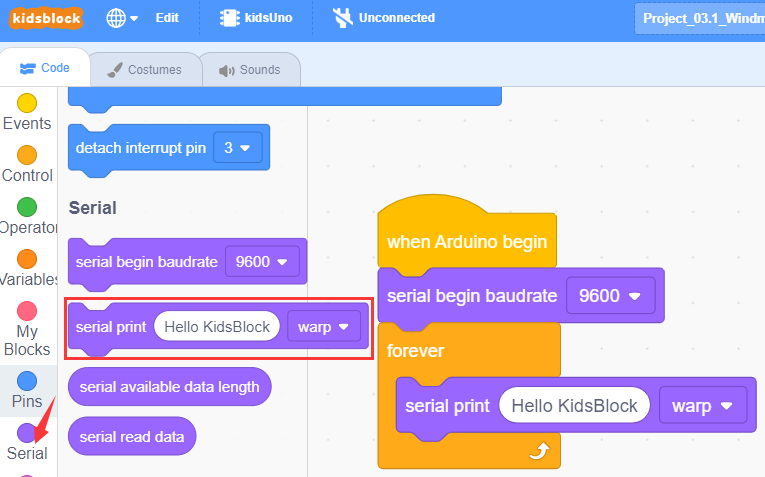Click the Unconnected plug icon
Viewport: 765px width, 477px height.
[342, 18]
